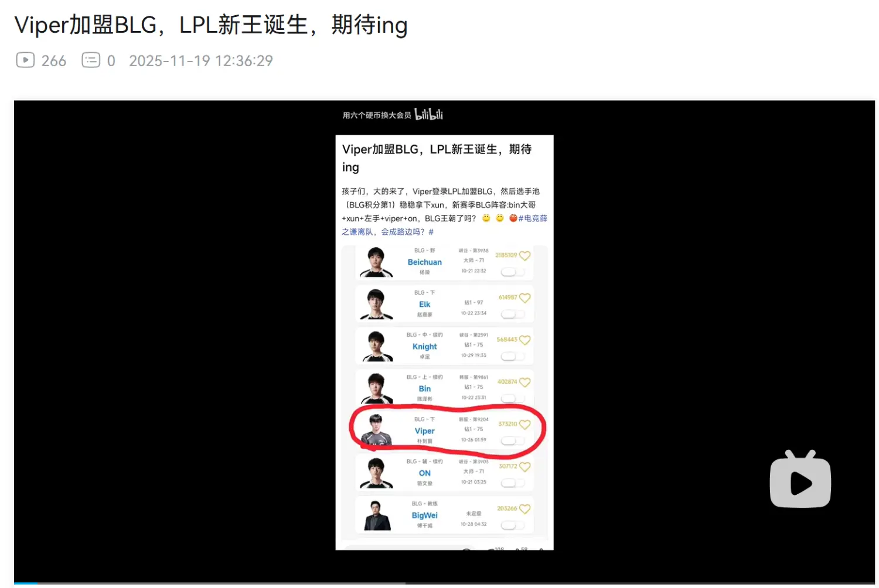The image size is (879, 588).
Task: Click the heart icon in Bin's row
Action: click(525, 382)
